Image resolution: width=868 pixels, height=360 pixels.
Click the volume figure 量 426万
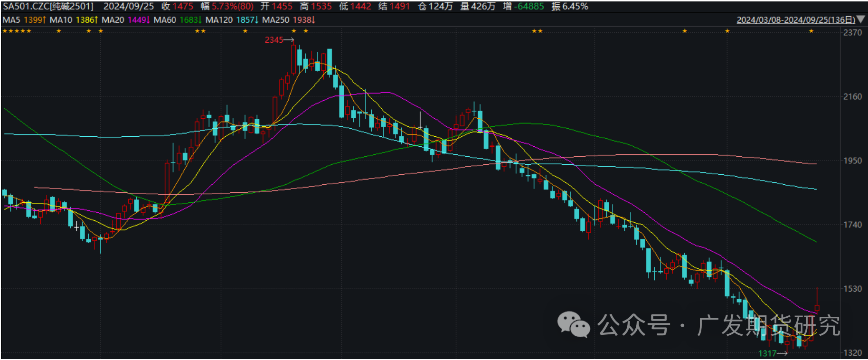(478, 6)
